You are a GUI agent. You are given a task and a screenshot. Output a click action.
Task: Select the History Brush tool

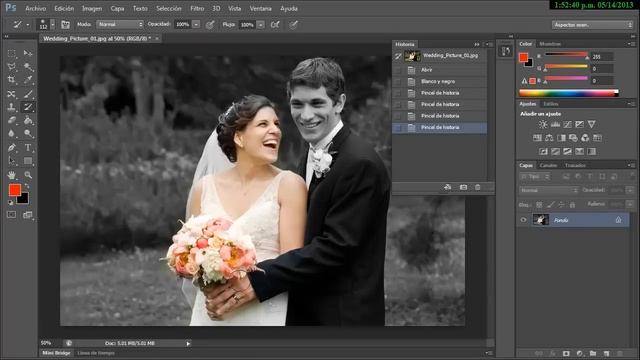28,107
